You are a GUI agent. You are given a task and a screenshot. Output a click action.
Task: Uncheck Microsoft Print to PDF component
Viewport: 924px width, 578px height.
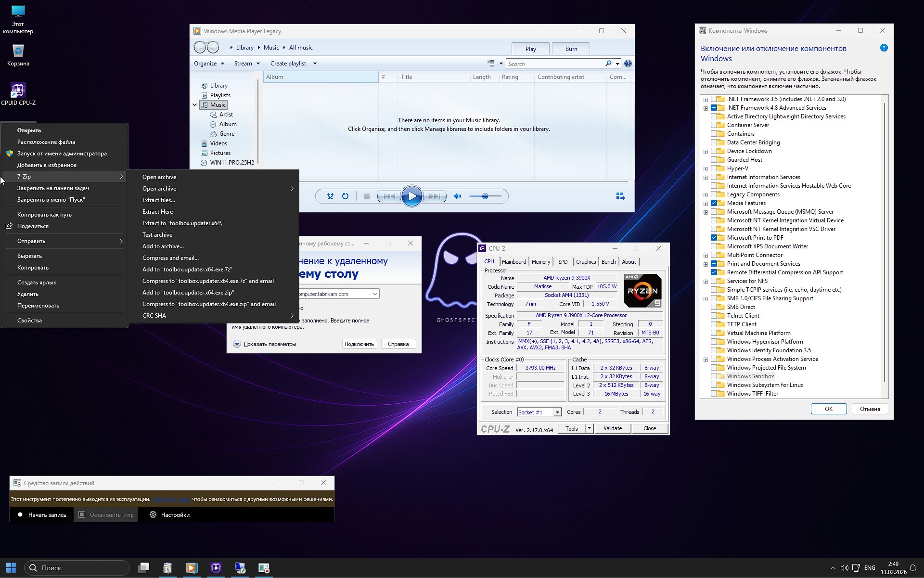click(713, 237)
